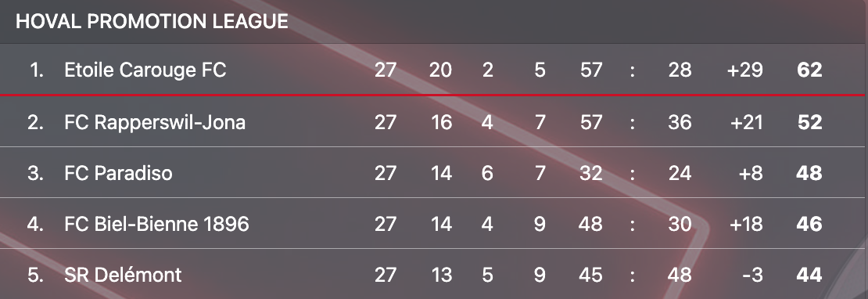Click the +29 goal difference value
The image size is (868, 299).
pyautogui.click(x=744, y=70)
